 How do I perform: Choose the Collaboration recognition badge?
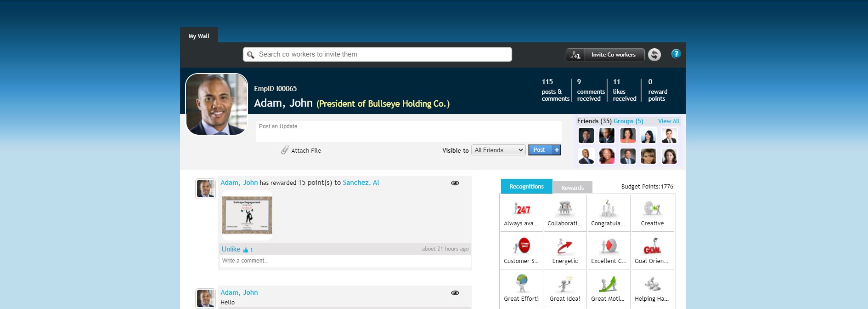565,213
